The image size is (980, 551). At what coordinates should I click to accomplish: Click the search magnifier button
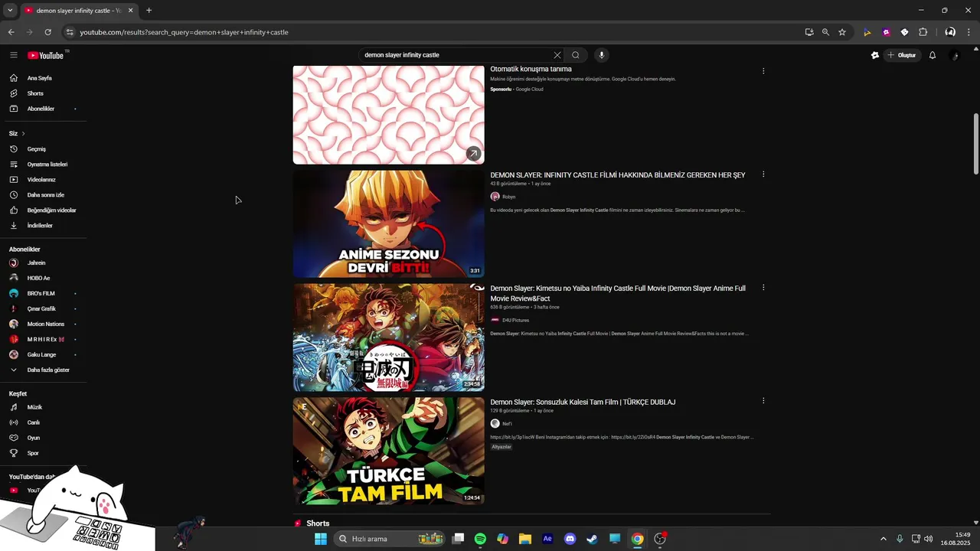click(x=576, y=55)
